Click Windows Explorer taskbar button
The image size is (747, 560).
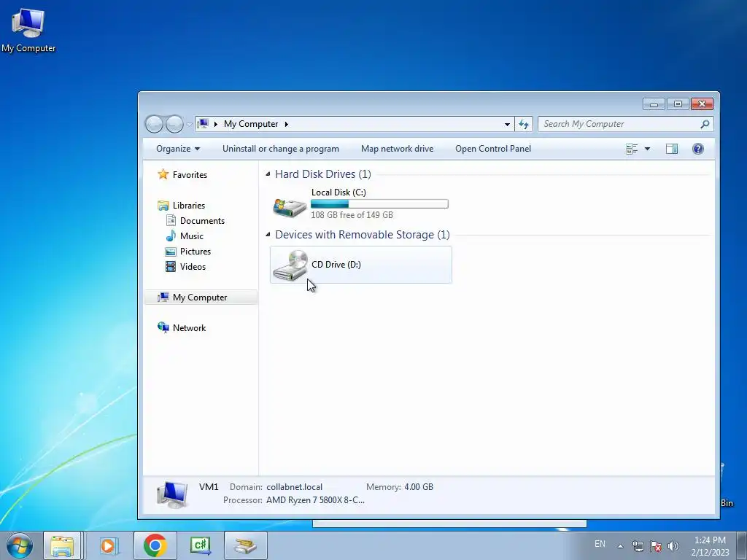click(62, 545)
